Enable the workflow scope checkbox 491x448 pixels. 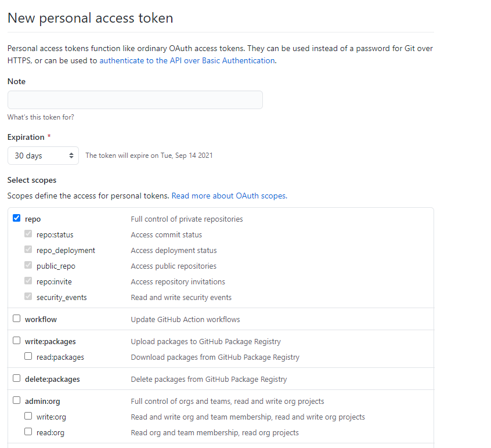(x=16, y=319)
